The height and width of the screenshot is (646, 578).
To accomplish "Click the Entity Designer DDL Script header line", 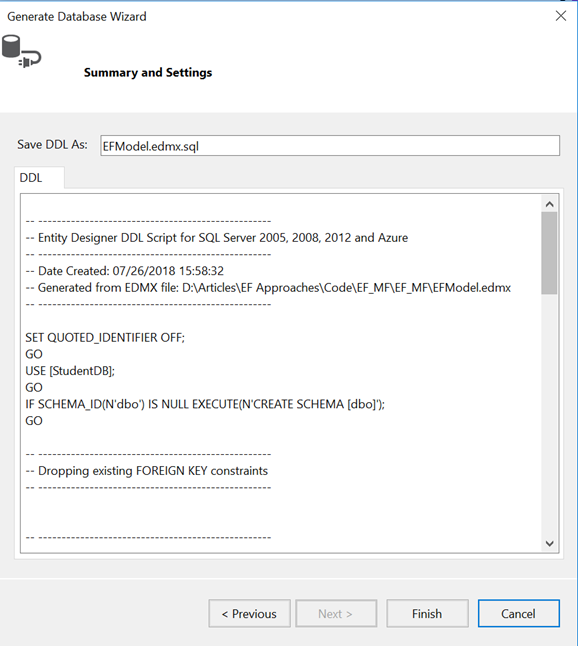I will pos(217,238).
